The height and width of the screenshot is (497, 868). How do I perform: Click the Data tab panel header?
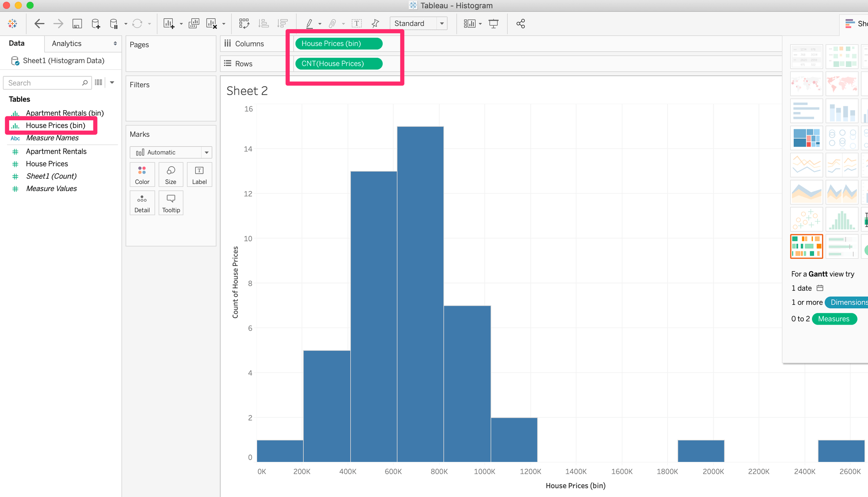point(17,43)
